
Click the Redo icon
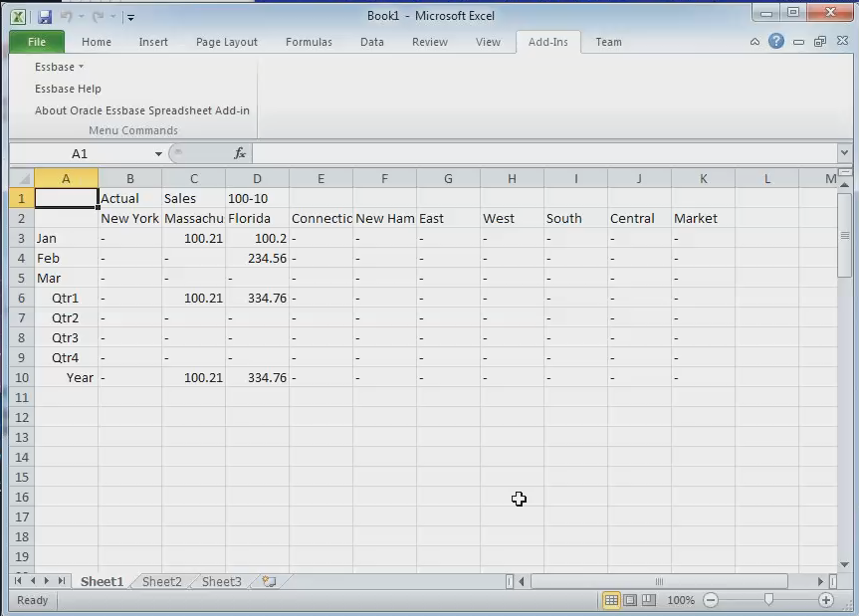(99, 17)
